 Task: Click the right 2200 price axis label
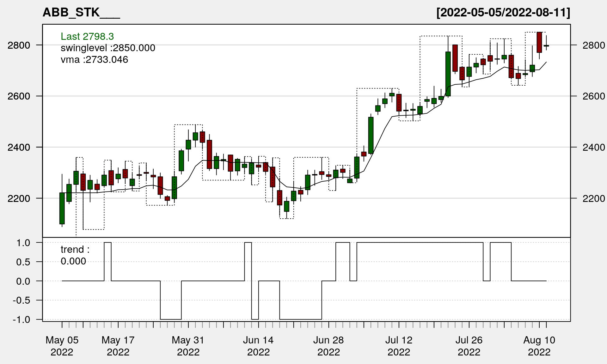(x=593, y=198)
